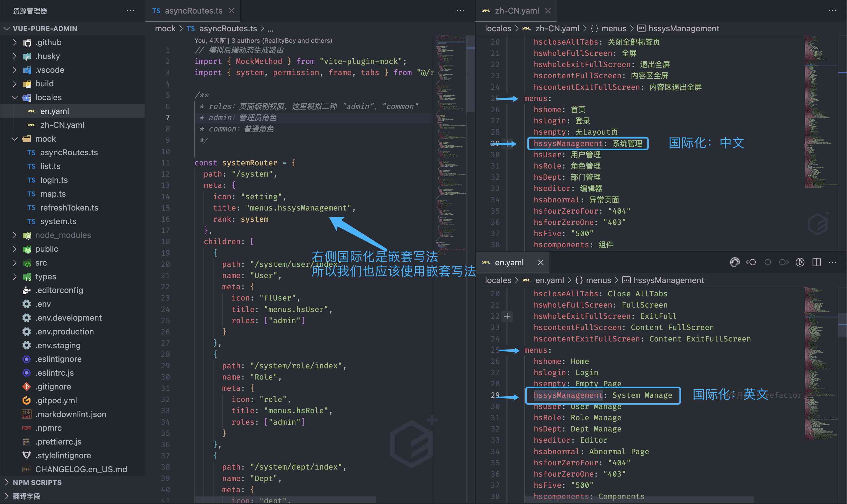Image resolution: width=847 pixels, height=504 pixels.
Task: Click the git graph icon in the en.yaml toolbar
Action: [x=800, y=262]
